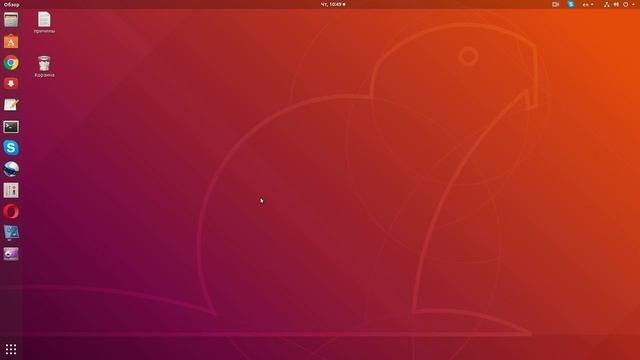640x360 pixels.
Task: Show the applications grid
Action: point(11,349)
